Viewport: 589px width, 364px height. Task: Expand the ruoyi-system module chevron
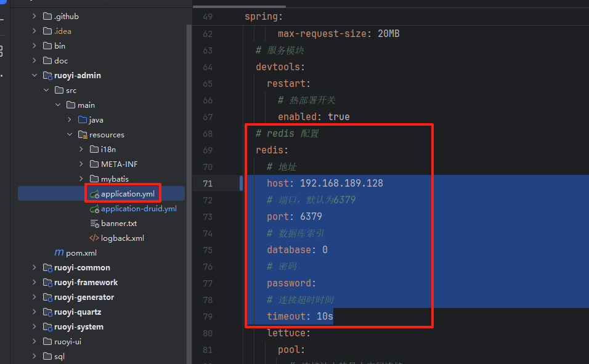tap(34, 326)
